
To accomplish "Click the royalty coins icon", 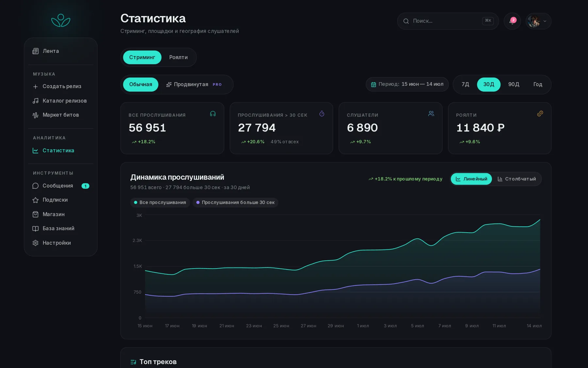I will [x=540, y=114].
